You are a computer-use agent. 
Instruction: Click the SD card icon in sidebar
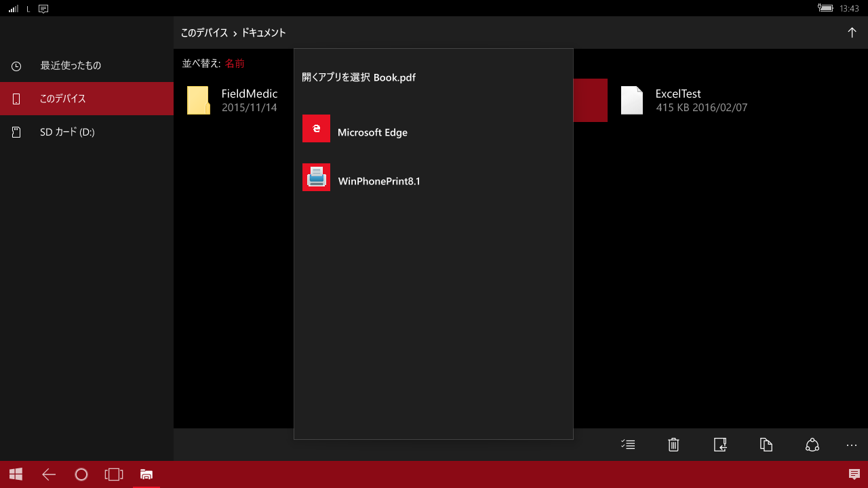point(16,132)
